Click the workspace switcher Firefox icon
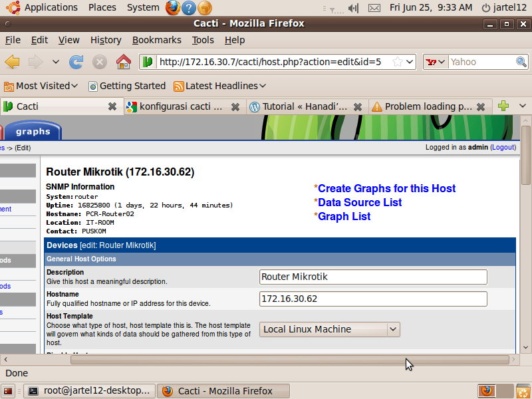532x399 pixels. pos(486,391)
